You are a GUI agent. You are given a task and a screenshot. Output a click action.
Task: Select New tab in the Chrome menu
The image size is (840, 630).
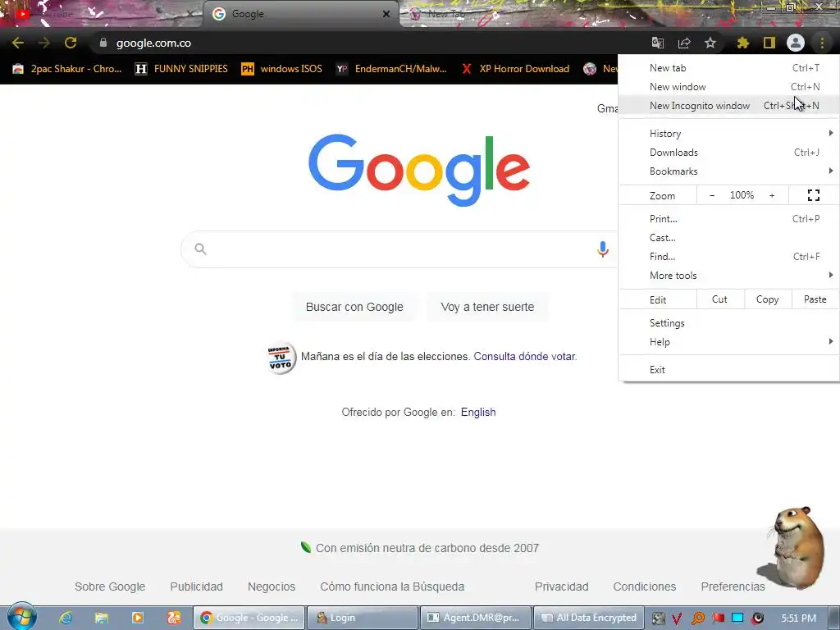(x=729, y=68)
